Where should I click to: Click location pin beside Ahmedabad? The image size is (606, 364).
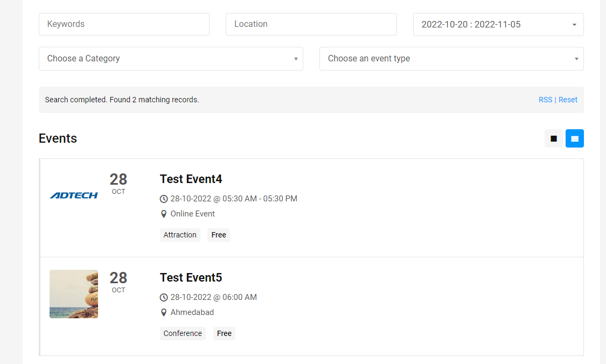point(164,313)
